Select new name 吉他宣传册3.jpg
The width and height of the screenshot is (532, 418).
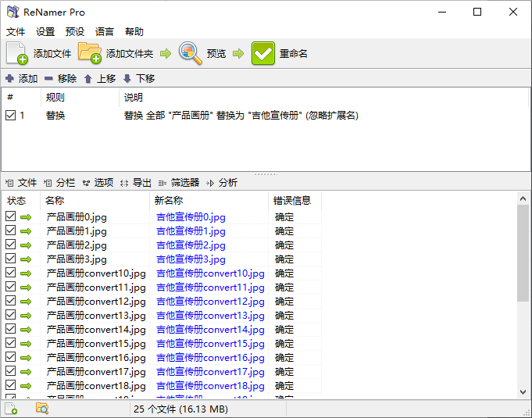pos(191,259)
